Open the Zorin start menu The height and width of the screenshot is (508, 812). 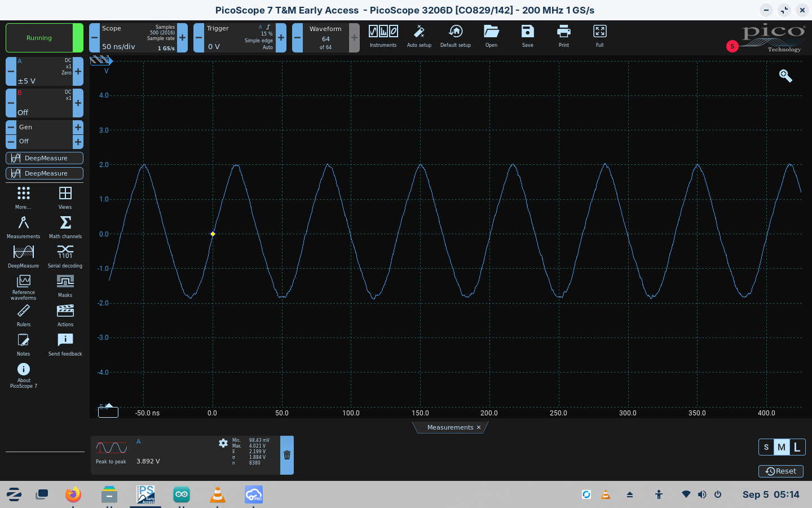coord(14,494)
